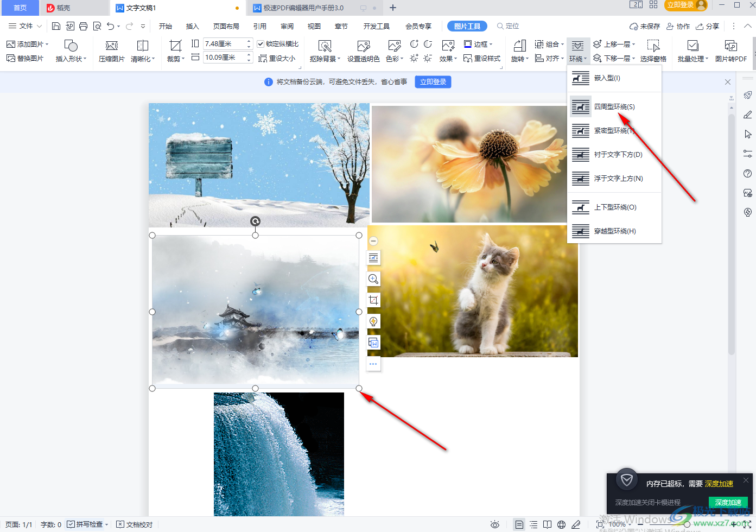The width and height of the screenshot is (756, 532).
Task: Open the Page Layout (页面布局) tab
Action: coord(226,26)
